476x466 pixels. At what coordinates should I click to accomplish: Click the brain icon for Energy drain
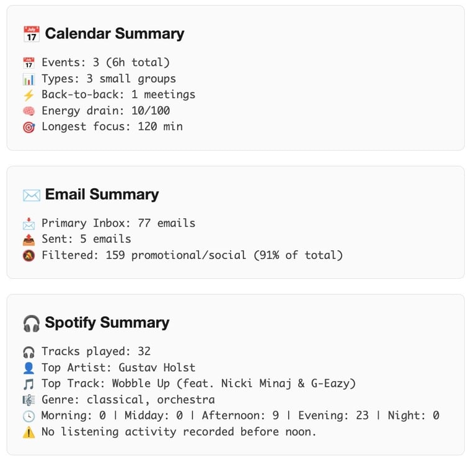(29, 111)
